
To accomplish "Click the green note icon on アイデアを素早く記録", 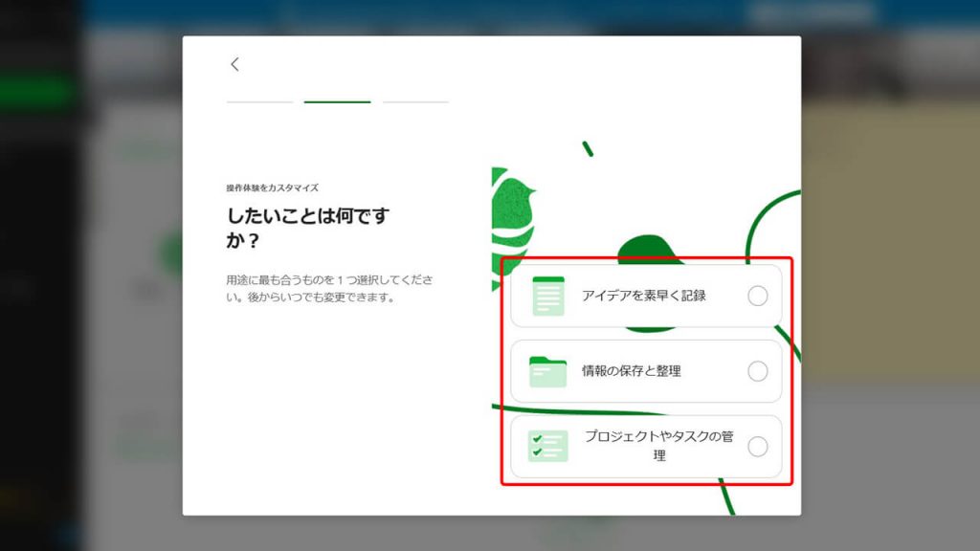I will (548, 297).
